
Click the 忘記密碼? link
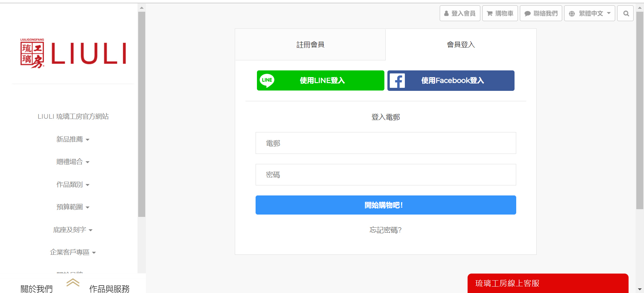385,230
